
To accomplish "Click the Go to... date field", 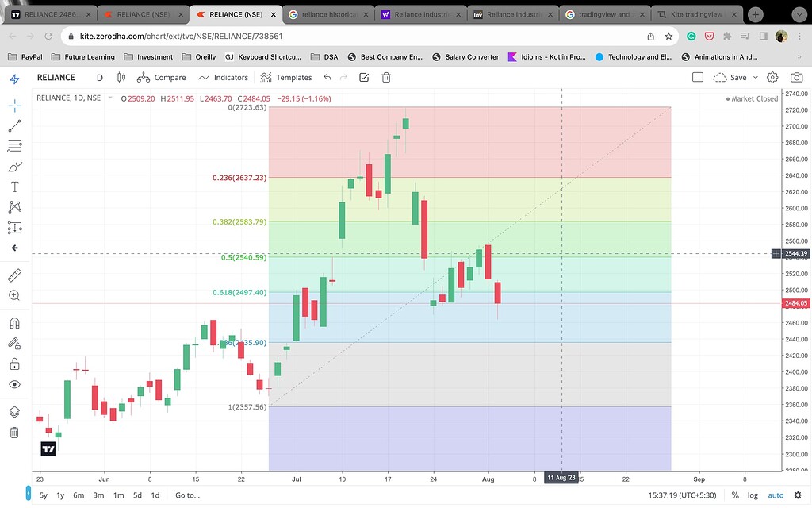I will pyautogui.click(x=188, y=495).
